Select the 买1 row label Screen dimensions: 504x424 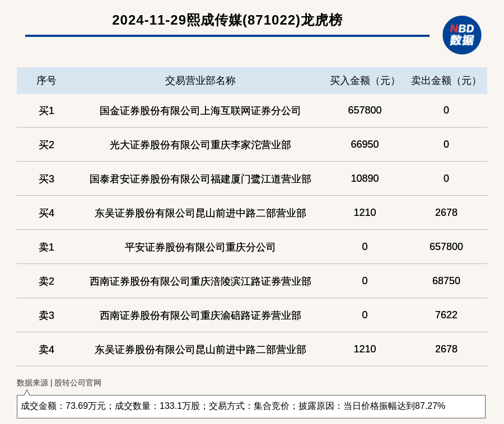click(x=46, y=111)
